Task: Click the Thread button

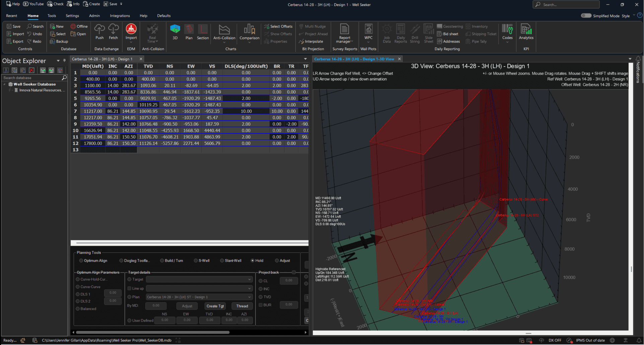Action: (242, 306)
